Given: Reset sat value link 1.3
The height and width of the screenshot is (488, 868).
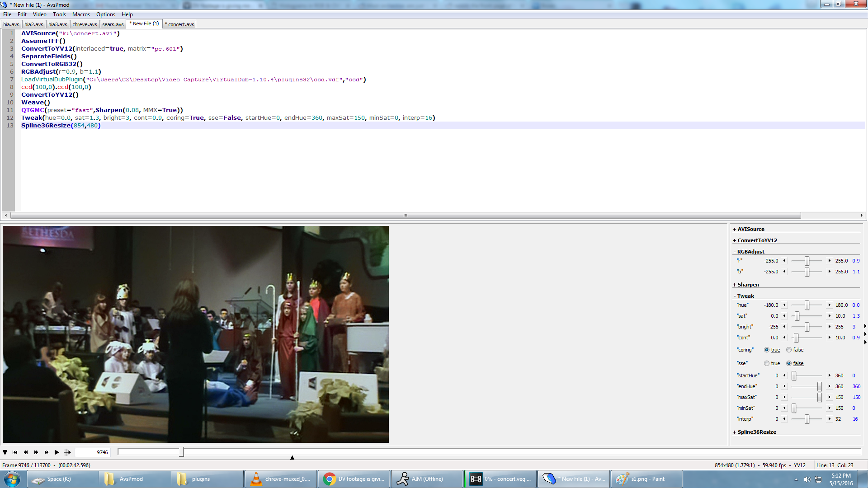Looking at the screenshot, I should 856,316.
